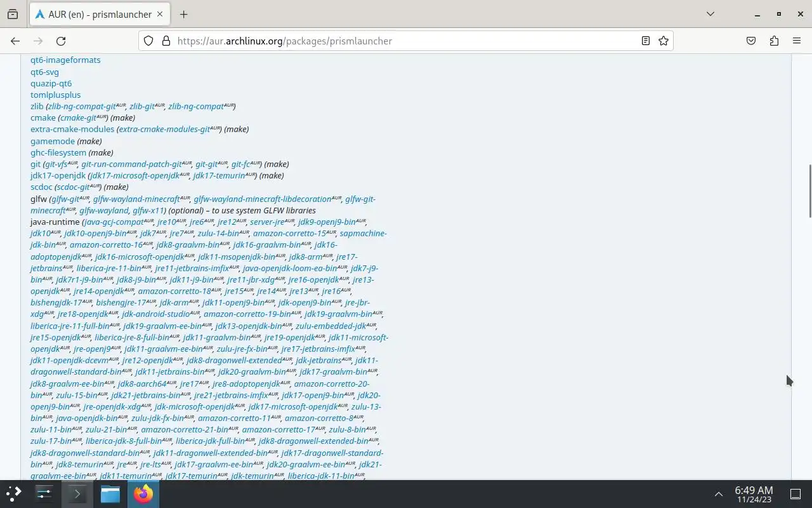Expand the system tray hidden icons arrow

click(719, 494)
